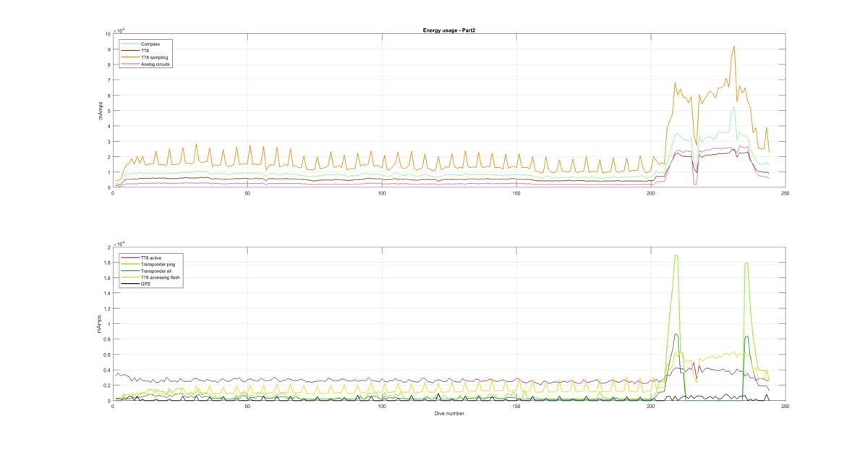
Task: Select the 'TT8 sampling' legend entry
Action: pos(145,57)
